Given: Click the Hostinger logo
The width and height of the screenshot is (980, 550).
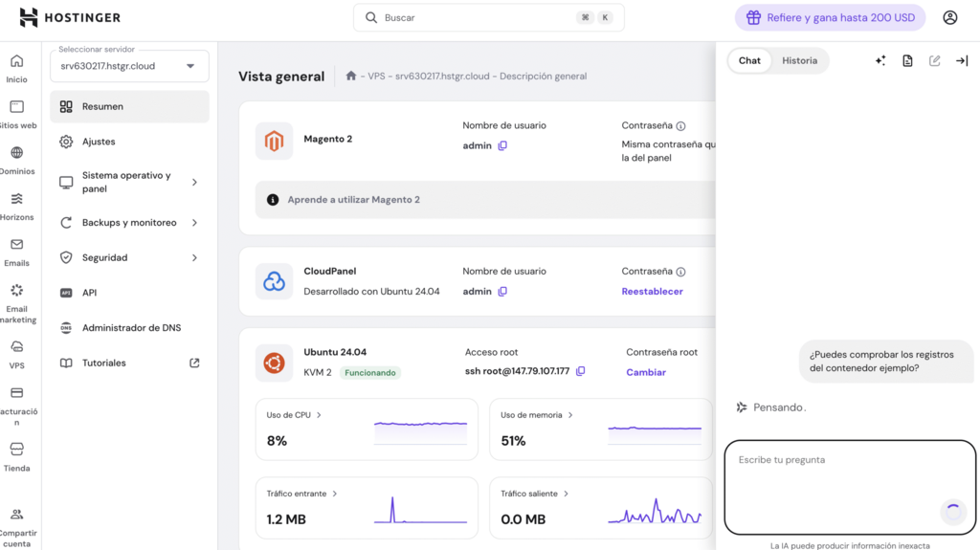Looking at the screenshot, I should point(69,17).
